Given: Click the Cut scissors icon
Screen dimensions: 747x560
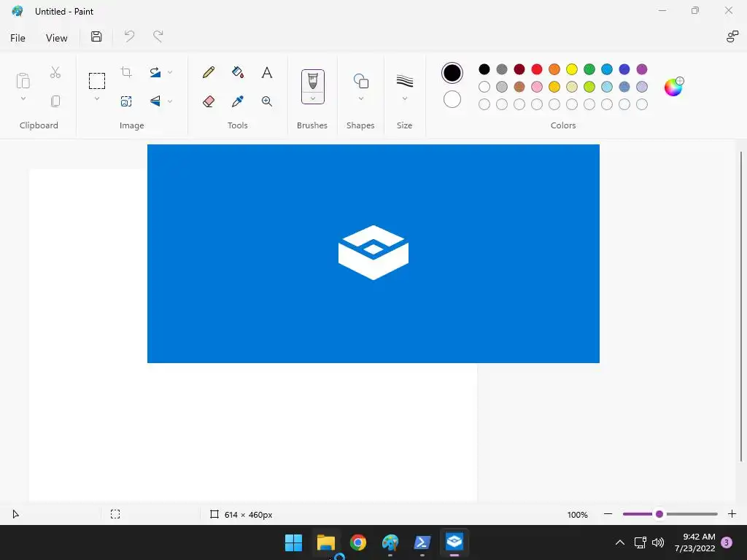Looking at the screenshot, I should tap(55, 72).
